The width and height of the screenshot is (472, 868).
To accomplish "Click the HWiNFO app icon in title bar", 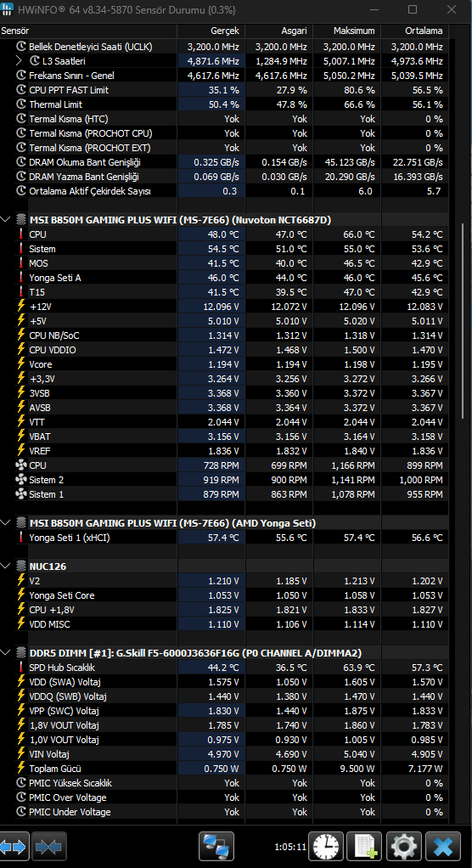I will click(x=7, y=9).
